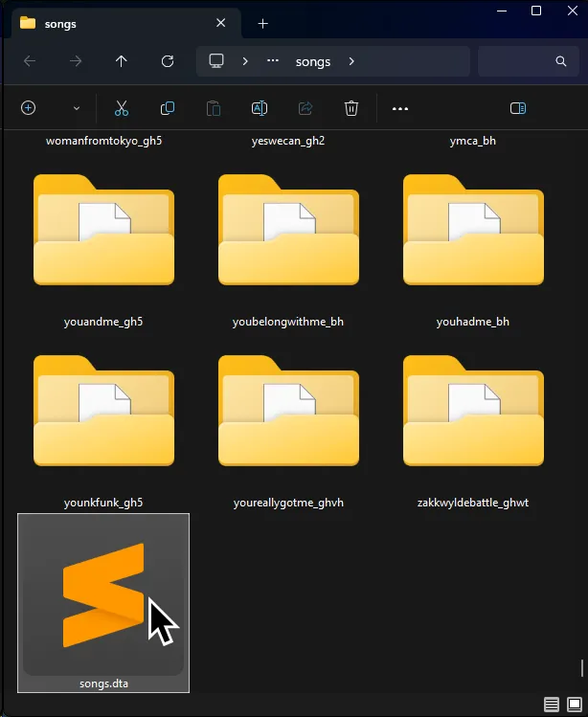Screen dimensions: 588x717
Task: Switch to details list view
Action: [552, 705]
